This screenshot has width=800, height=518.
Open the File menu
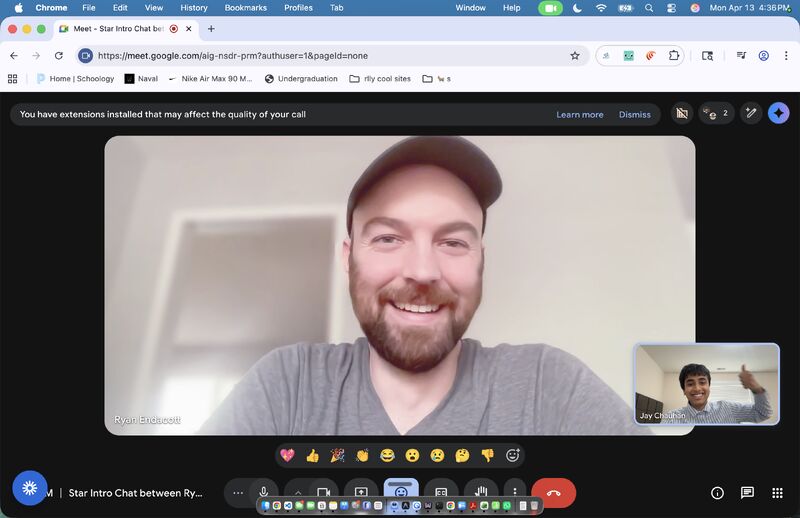[89, 8]
